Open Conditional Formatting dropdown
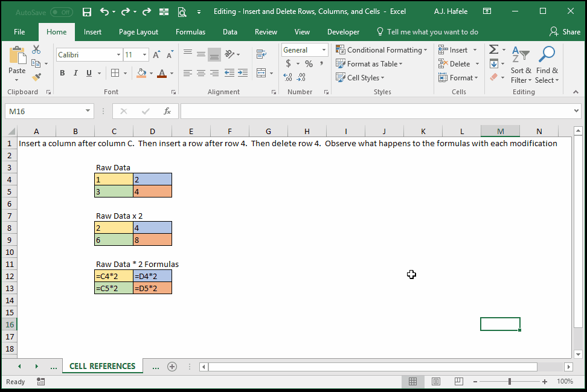Viewport: 587px width, 392px height. [382, 50]
